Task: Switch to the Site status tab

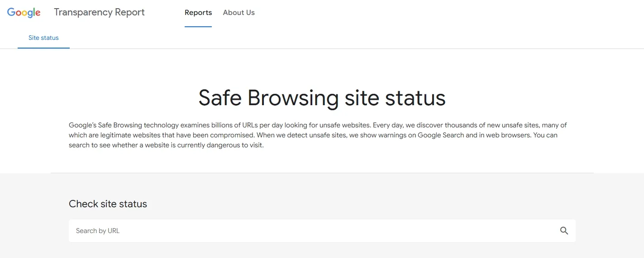Action: [43, 38]
